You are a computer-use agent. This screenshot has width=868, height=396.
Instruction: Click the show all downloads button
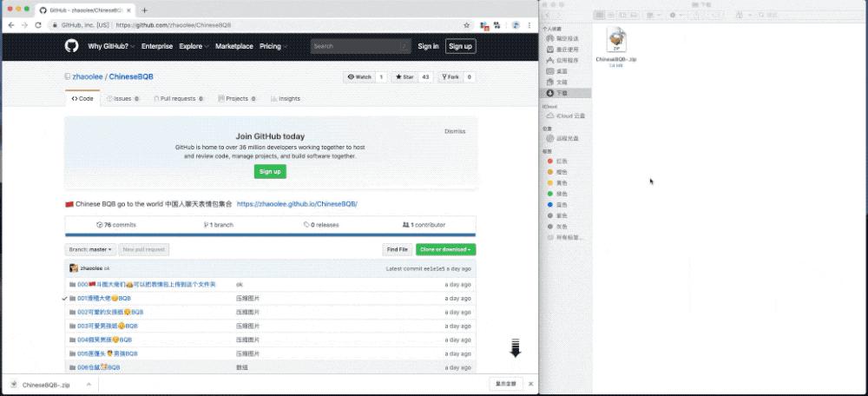(505, 384)
